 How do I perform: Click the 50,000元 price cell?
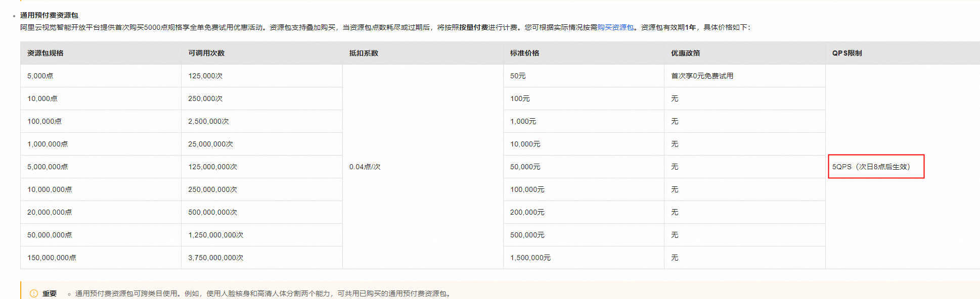584,167
